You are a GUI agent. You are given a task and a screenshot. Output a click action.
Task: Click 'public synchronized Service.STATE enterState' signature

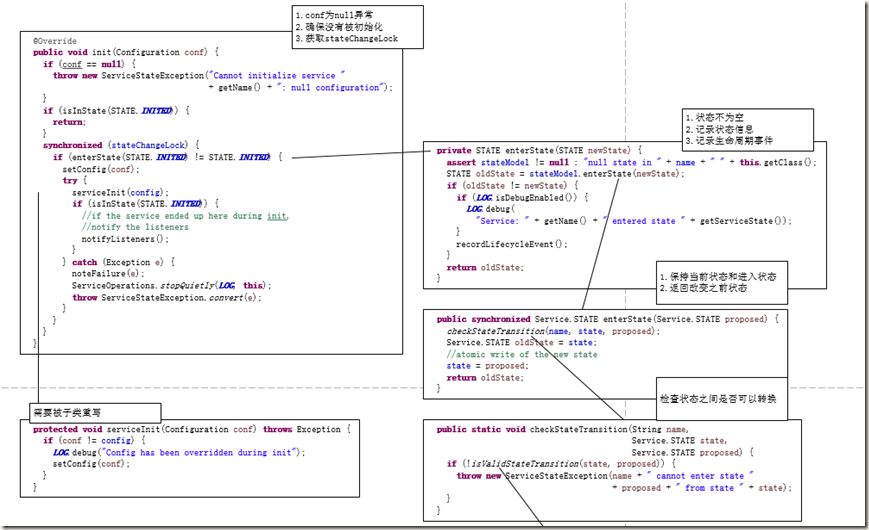click(607, 319)
